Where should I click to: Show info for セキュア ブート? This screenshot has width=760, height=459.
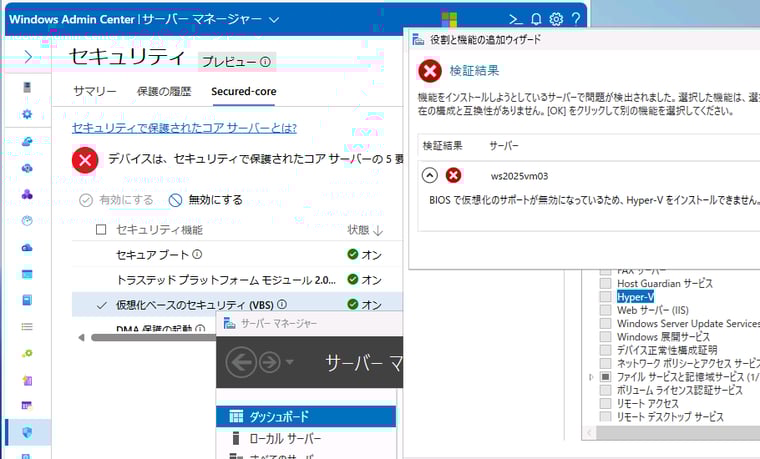pos(197,254)
